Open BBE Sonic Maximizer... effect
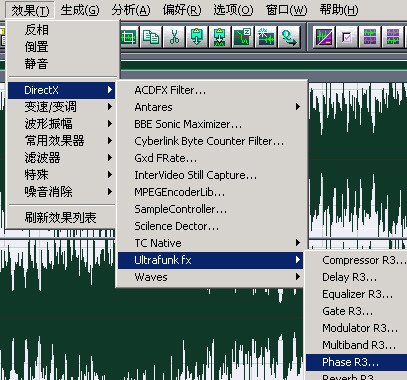 pos(211,124)
